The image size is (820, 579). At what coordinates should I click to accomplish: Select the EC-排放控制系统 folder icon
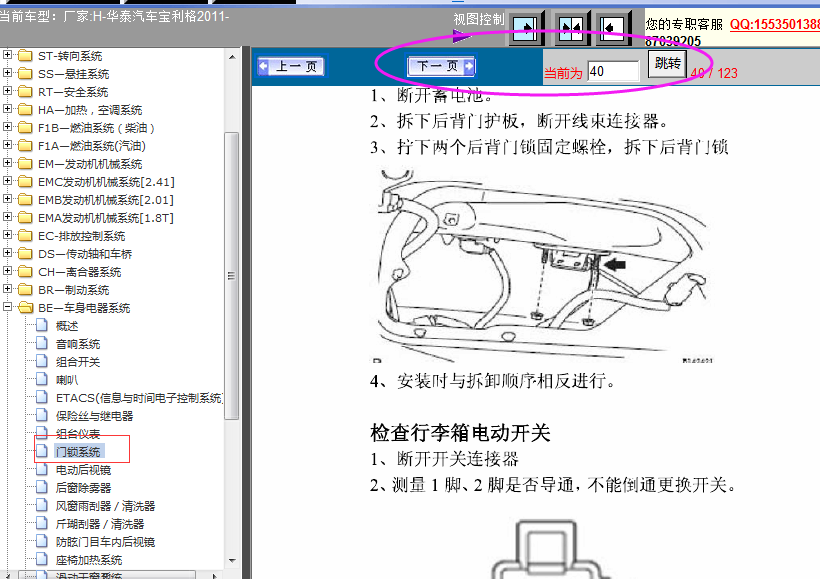(x=25, y=235)
